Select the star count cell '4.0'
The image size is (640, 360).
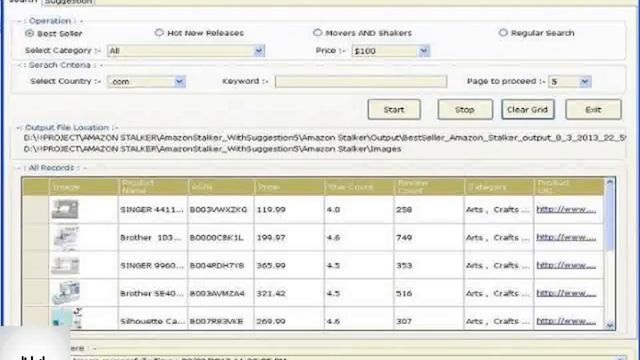click(x=359, y=209)
